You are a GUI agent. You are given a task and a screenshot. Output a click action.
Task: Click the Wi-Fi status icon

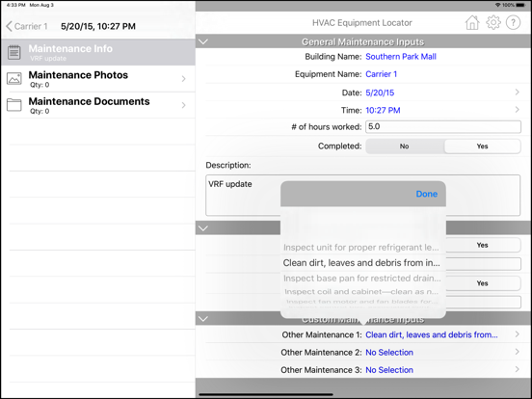point(498,5)
